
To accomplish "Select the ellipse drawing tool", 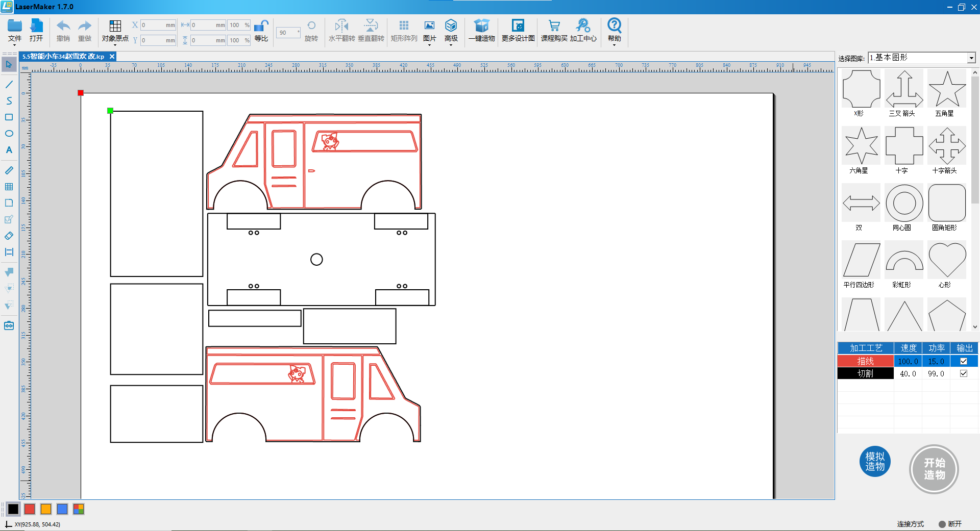I will point(9,133).
